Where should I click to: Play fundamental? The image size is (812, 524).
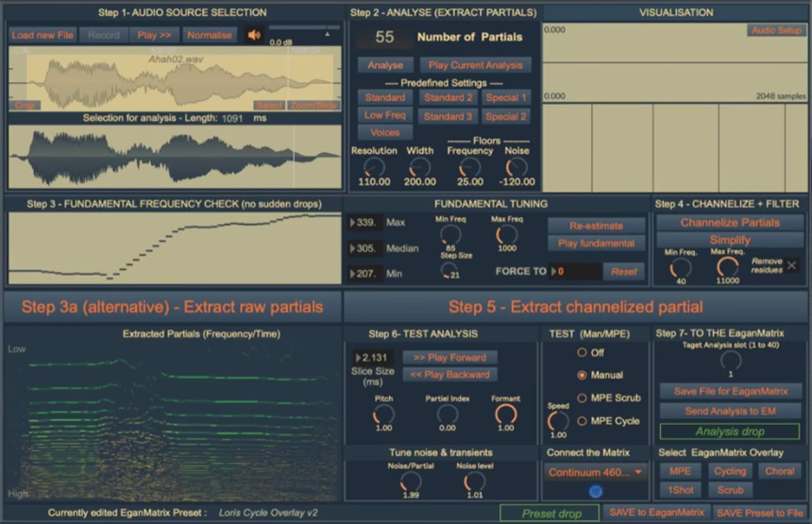tap(596, 244)
